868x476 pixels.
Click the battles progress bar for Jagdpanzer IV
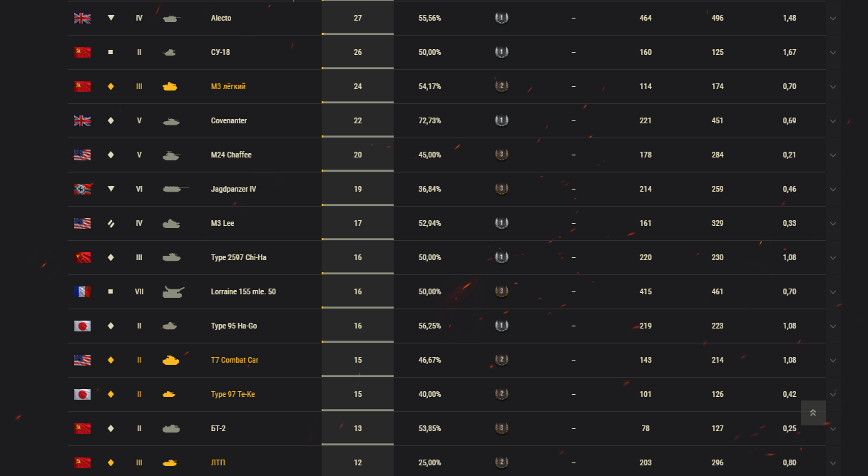[357, 205]
